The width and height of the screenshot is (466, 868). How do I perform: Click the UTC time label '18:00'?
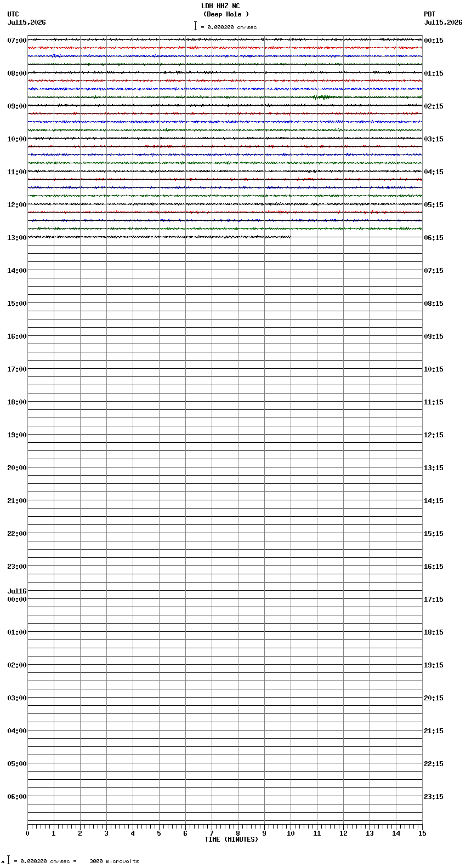point(17,402)
